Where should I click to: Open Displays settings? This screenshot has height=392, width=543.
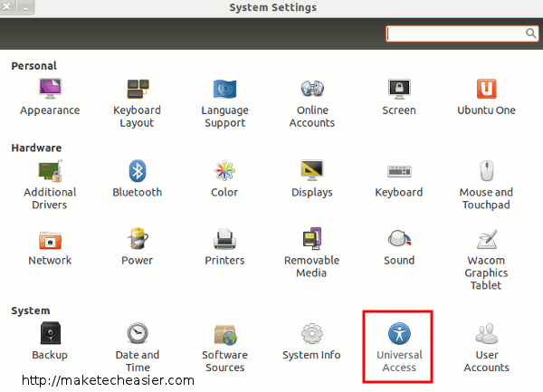pos(312,178)
